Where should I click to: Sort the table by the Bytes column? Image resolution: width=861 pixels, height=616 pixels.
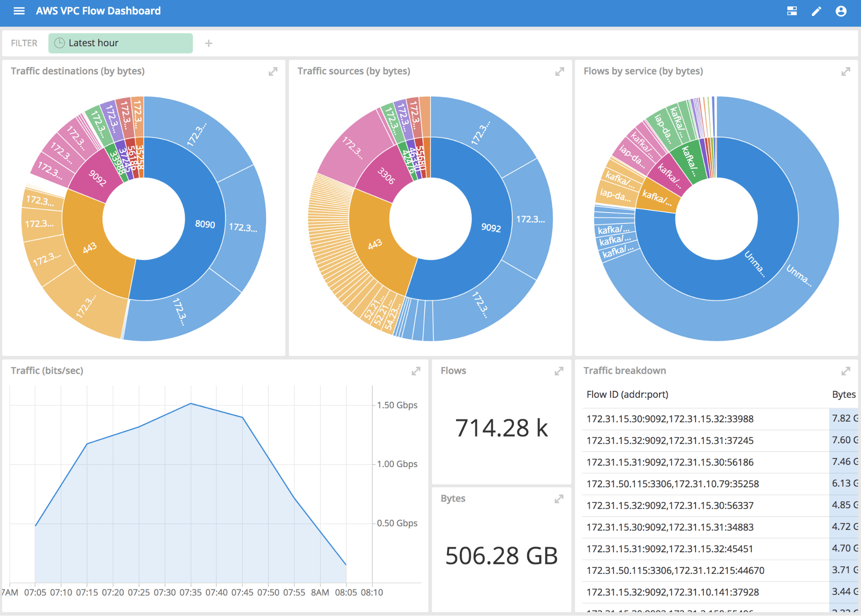(843, 394)
